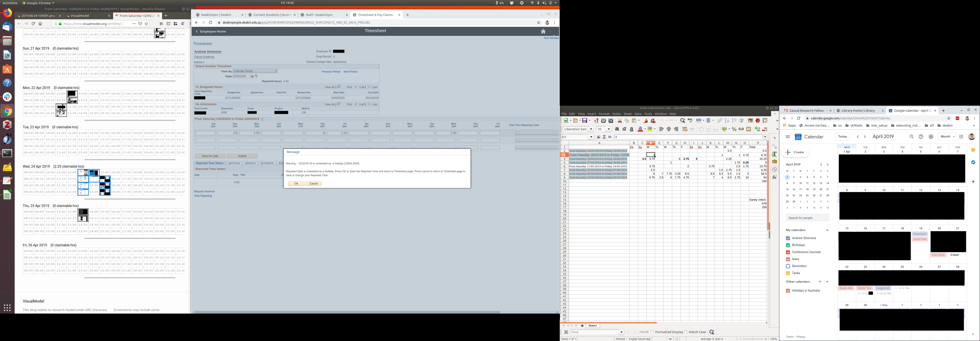Screen dimensions: 980x341
Task: Click the Insert Chart icon in Calc
Action: click(x=758, y=121)
